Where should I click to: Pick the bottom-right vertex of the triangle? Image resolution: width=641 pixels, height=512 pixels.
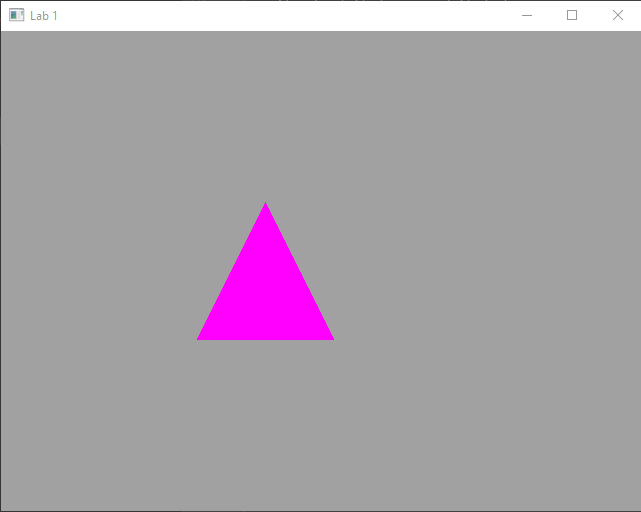click(x=331, y=338)
